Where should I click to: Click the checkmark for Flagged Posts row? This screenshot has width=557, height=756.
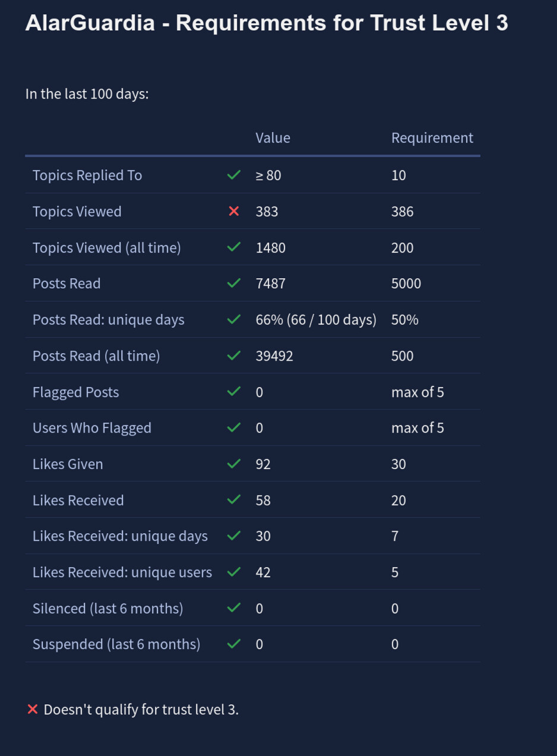pyautogui.click(x=234, y=391)
